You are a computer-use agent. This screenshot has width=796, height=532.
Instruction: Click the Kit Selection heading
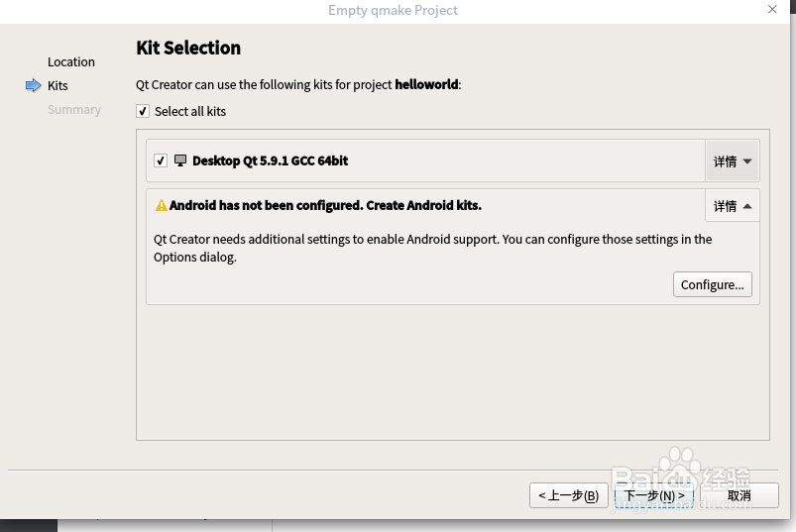coord(188,49)
